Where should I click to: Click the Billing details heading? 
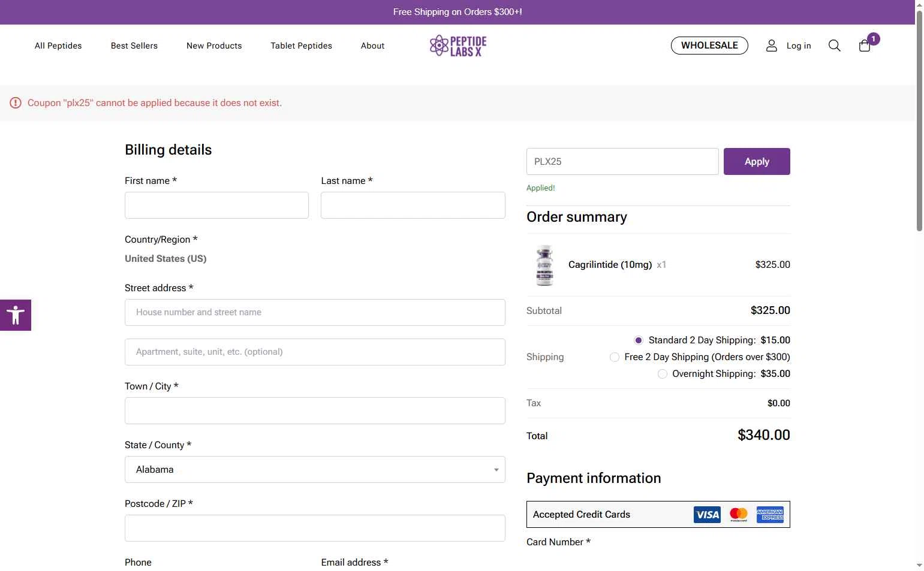(168, 150)
